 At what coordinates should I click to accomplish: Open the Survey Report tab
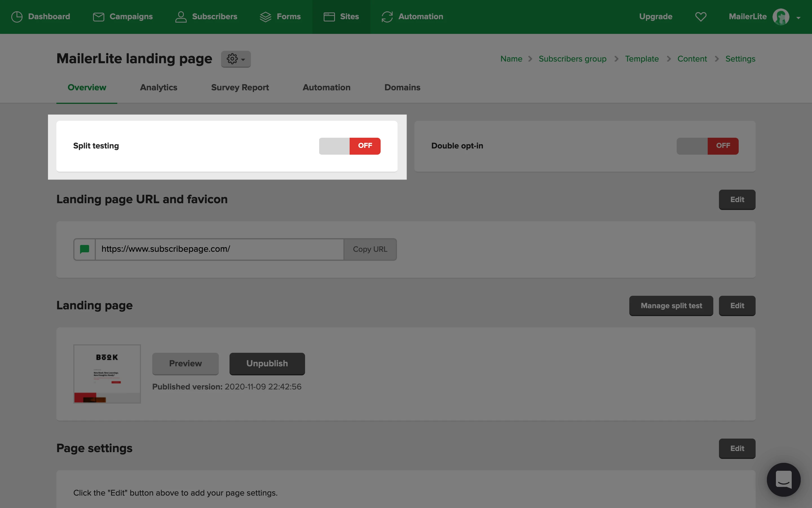click(x=240, y=87)
